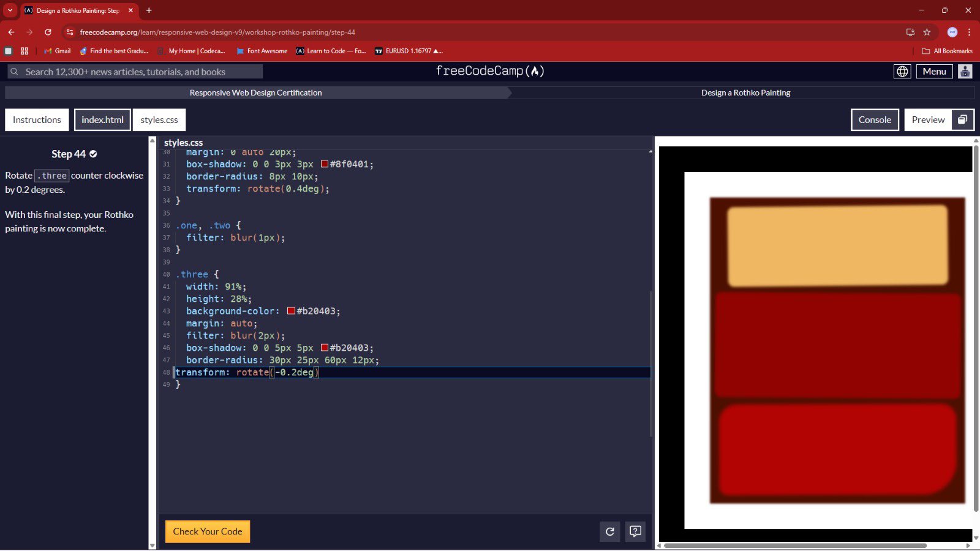
Task: Open the Chrome apps grid icon
Action: [24, 51]
